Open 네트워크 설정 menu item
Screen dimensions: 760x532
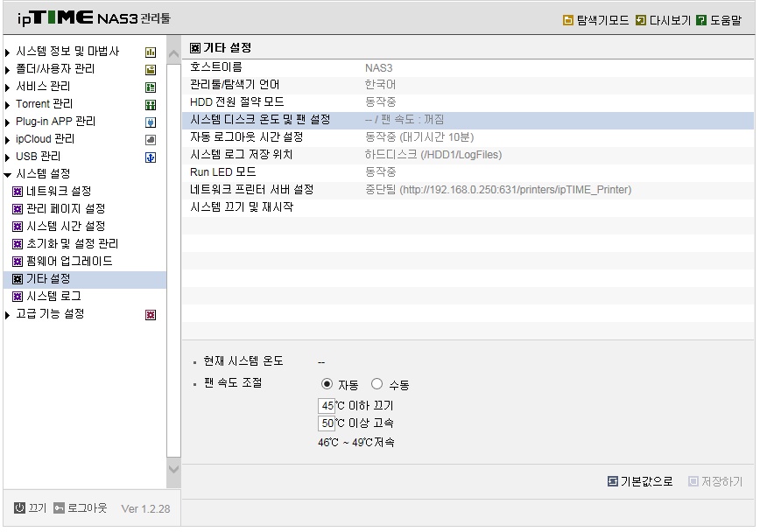pyautogui.click(x=58, y=191)
